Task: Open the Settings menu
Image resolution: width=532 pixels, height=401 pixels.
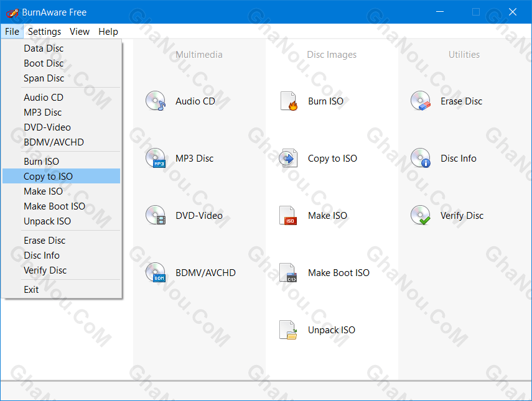Action: point(44,32)
